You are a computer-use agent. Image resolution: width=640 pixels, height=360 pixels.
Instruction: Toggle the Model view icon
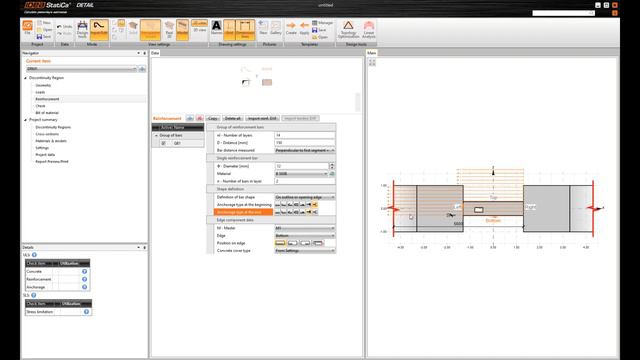182,30
